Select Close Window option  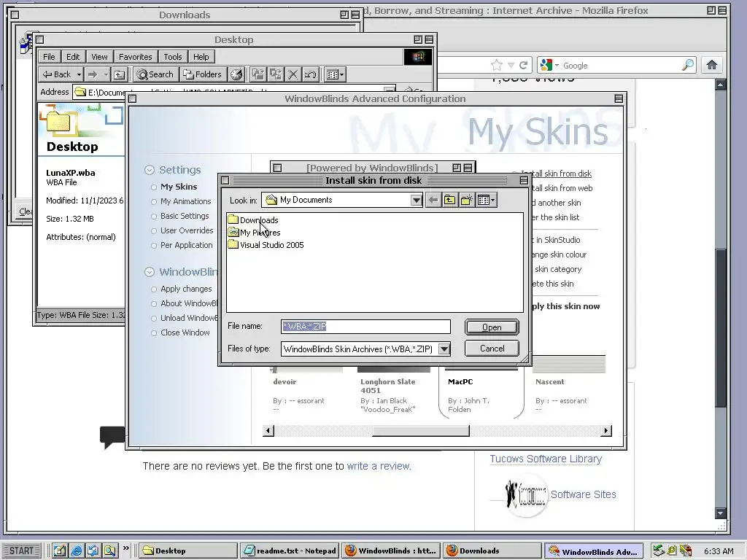point(185,332)
